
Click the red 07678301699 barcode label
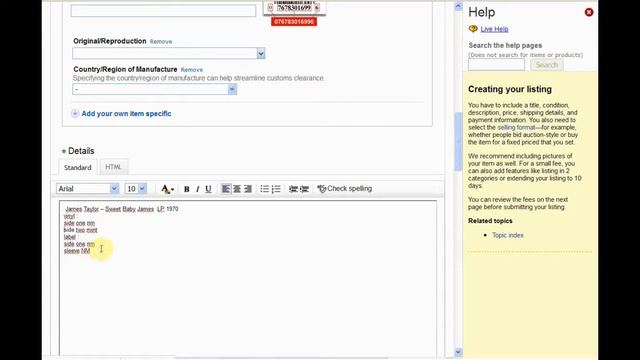294,22
